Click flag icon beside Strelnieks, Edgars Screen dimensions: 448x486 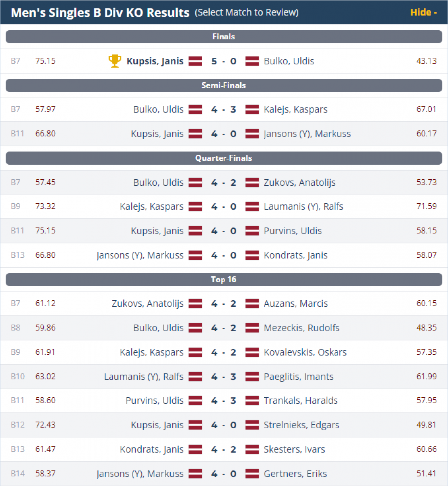coord(252,425)
